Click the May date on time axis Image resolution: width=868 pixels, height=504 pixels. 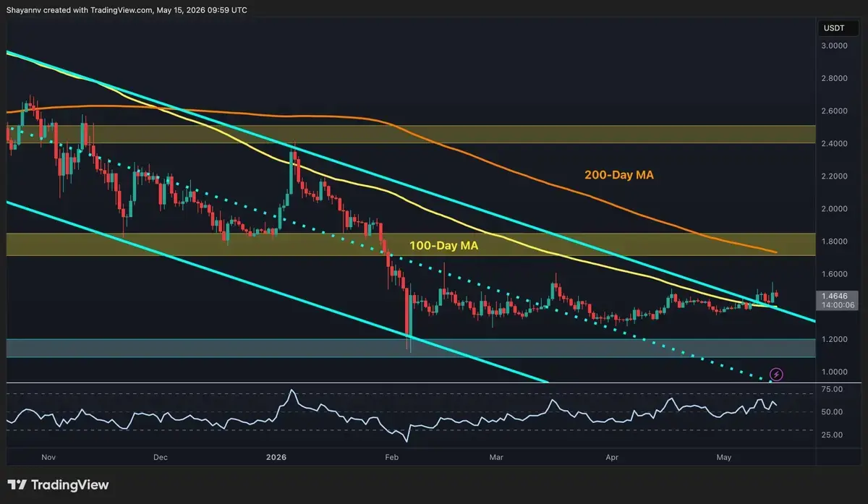724,457
